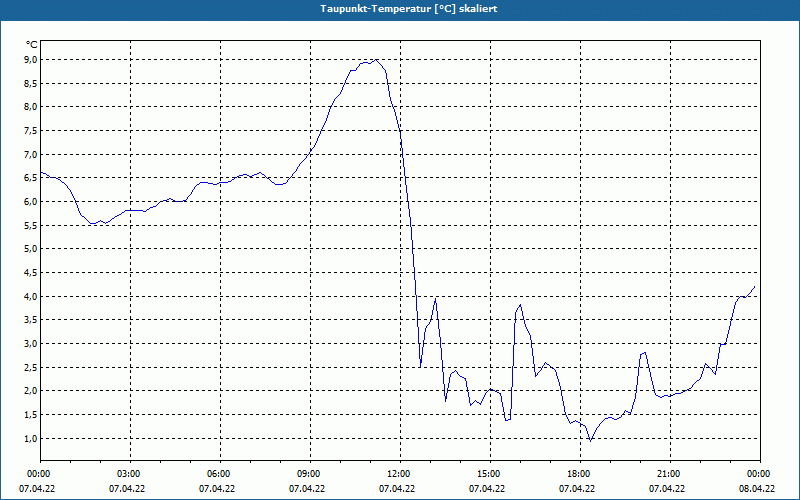Click the '06:00' time label
This screenshot has width=800, height=500.
[x=217, y=474]
